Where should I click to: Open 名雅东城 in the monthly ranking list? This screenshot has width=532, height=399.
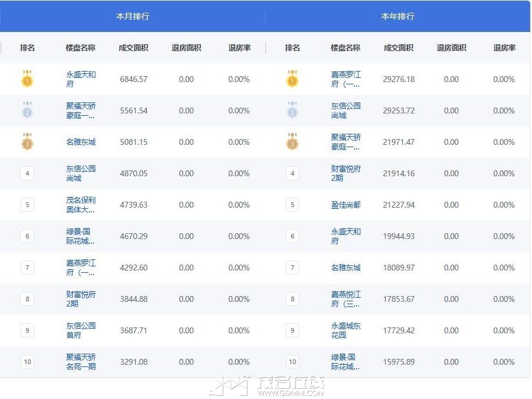click(x=81, y=142)
